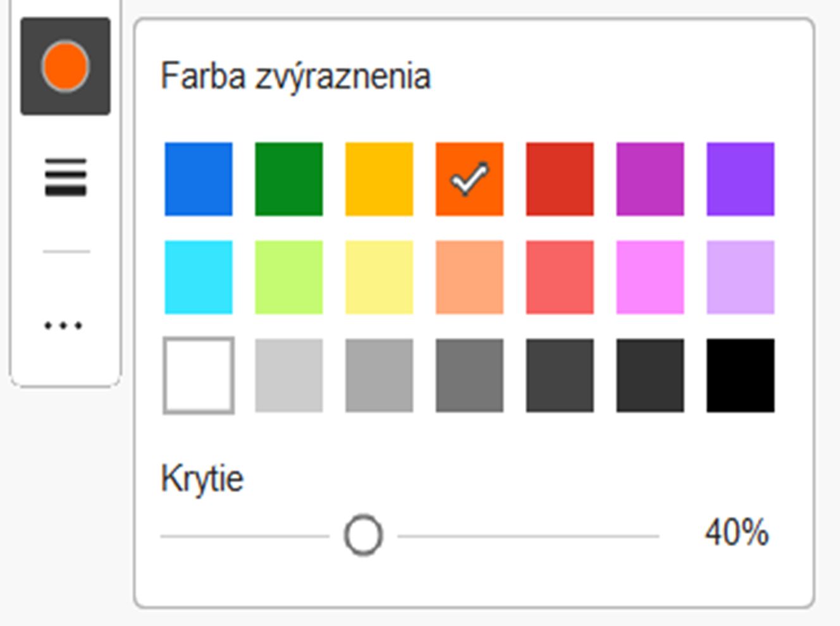The image size is (840, 626).
Task: Open more options via the ellipsis icon
Action: [x=65, y=326]
